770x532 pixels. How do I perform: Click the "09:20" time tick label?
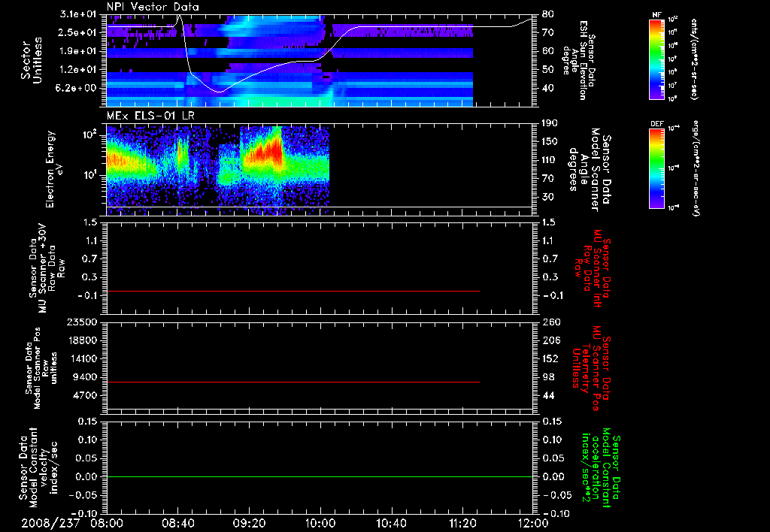(249, 523)
